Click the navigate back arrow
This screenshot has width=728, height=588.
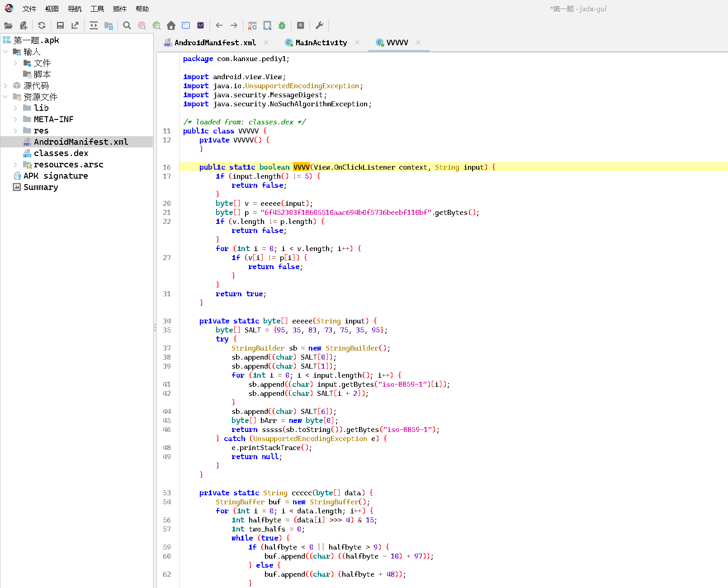point(219,26)
